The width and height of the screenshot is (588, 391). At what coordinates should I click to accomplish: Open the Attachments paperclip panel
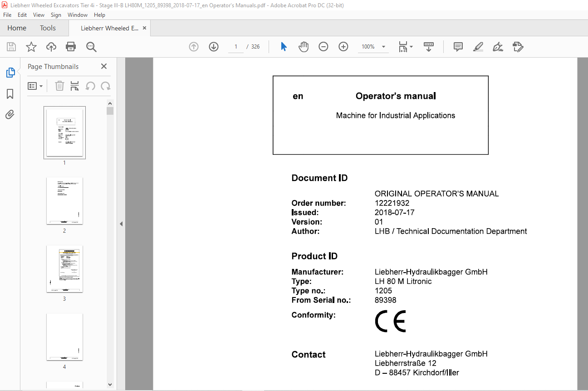pyautogui.click(x=10, y=114)
